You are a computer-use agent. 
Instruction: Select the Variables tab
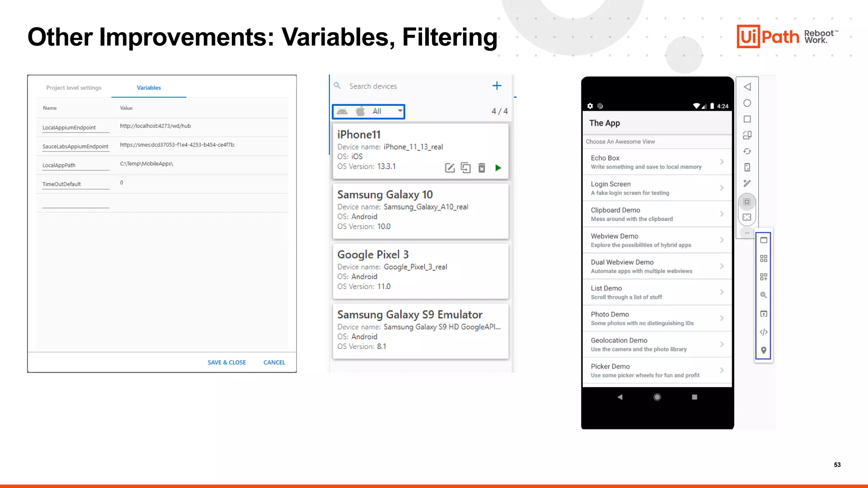[149, 88]
